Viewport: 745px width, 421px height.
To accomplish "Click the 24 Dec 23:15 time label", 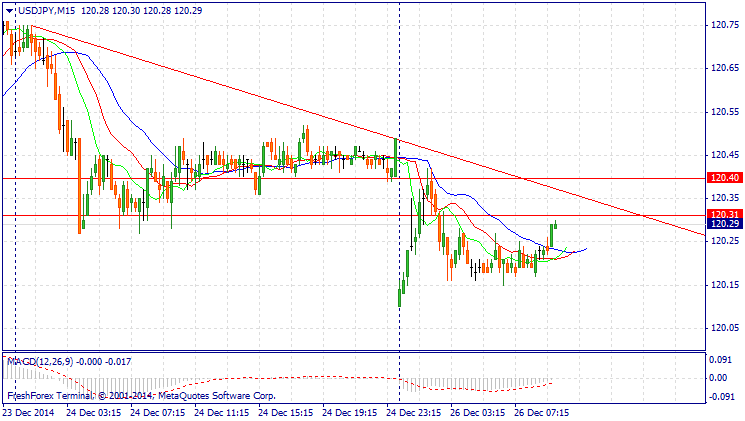I will [414, 412].
